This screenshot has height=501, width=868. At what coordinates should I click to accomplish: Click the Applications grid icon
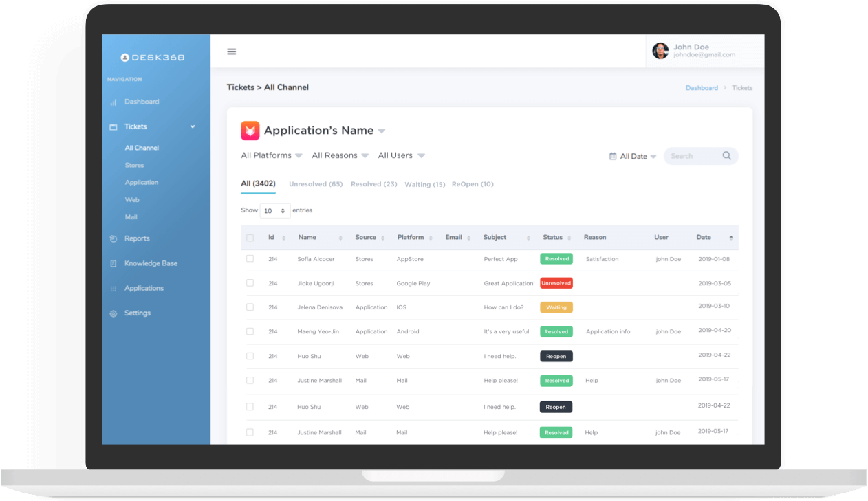click(113, 289)
